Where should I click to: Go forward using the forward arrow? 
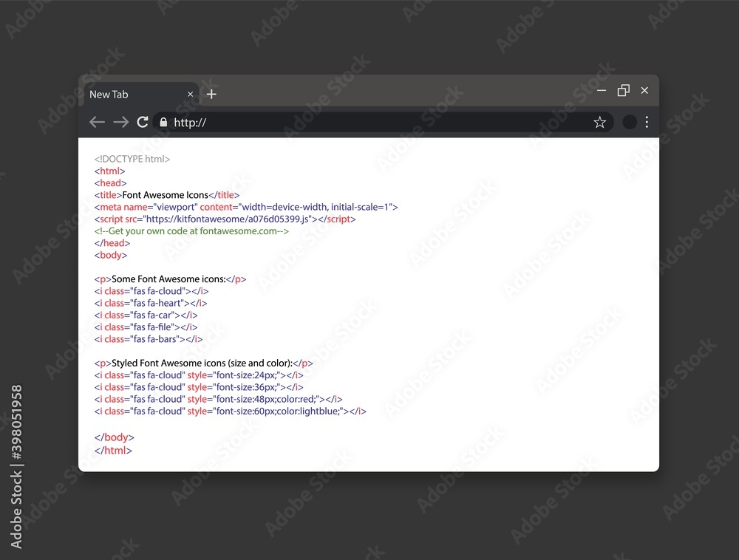pyautogui.click(x=120, y=123)
